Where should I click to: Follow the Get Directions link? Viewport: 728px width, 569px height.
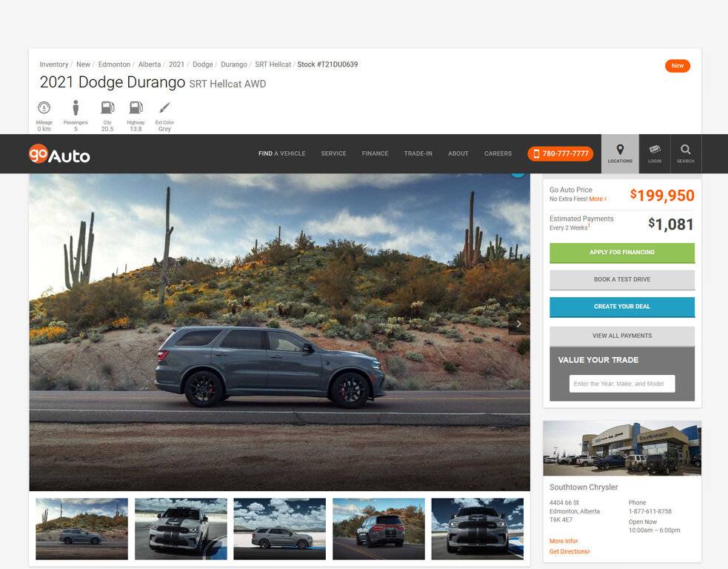[x=569, y=551]
